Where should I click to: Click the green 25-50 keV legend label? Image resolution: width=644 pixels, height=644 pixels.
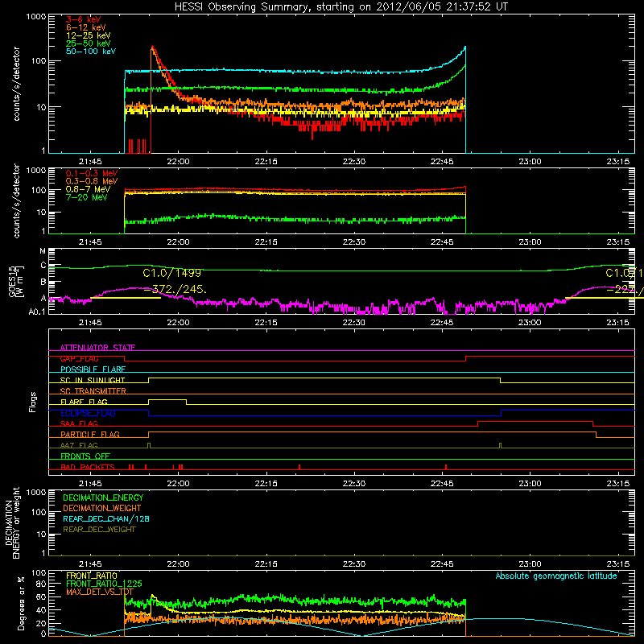[89, 43]
